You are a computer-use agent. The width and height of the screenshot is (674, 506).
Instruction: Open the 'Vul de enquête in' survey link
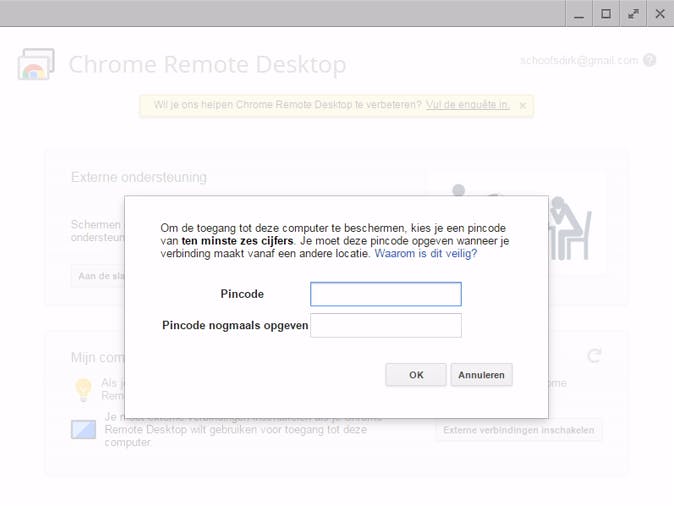coord(468,105)
